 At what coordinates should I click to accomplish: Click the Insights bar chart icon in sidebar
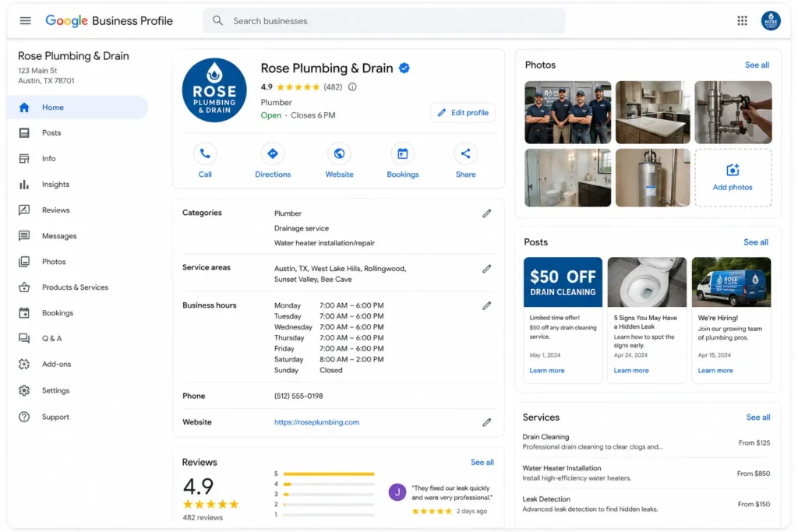24,185
